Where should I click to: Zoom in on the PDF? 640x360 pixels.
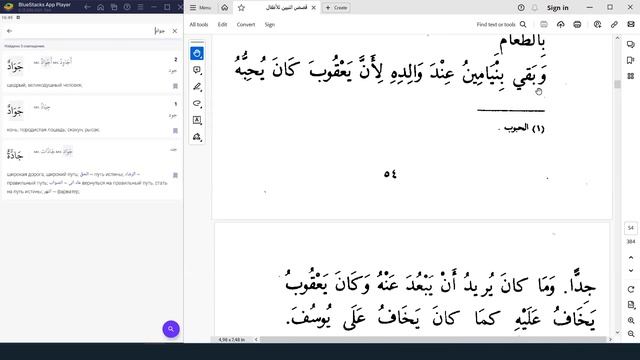click(x=631, y=320)
